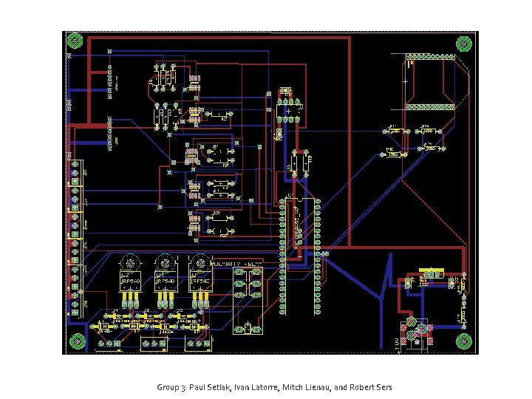Viewport: 532px width, 399px height.
Task: Pick the 8-pin DIP chip footprint
Action: click(x=288, y=111)
